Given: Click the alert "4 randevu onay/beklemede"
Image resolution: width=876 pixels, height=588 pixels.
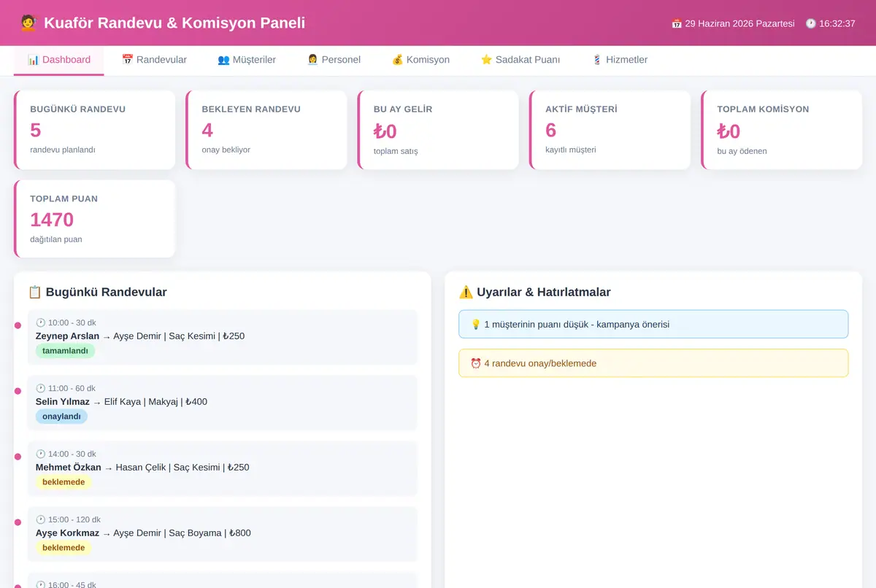Looking at the screenshot, I should [x=653, y=363].
